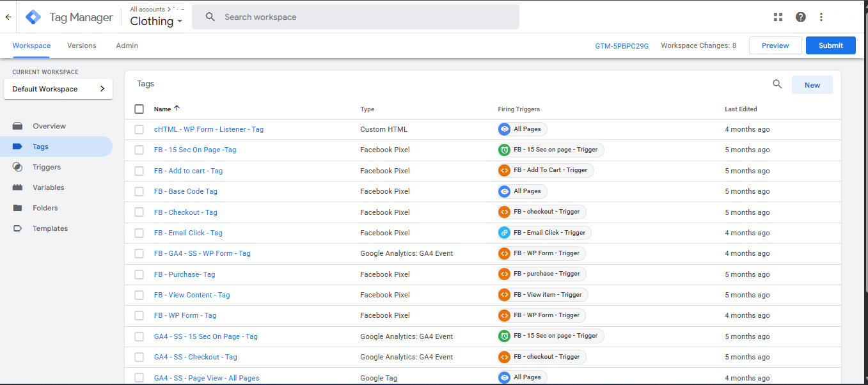868x385 pixels.
Task: Open the cHTML - WP Form - Listener - Tag link
Action: click(209, 129)
